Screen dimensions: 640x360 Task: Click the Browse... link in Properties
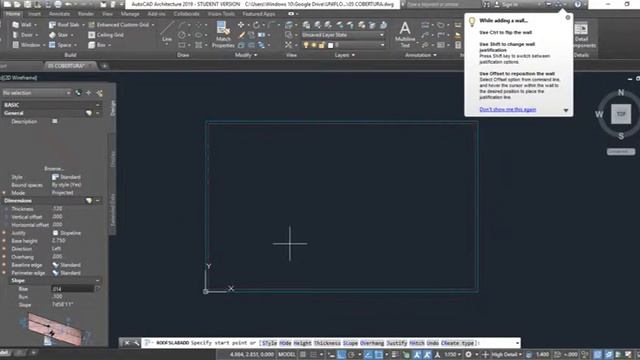(54, 169)
